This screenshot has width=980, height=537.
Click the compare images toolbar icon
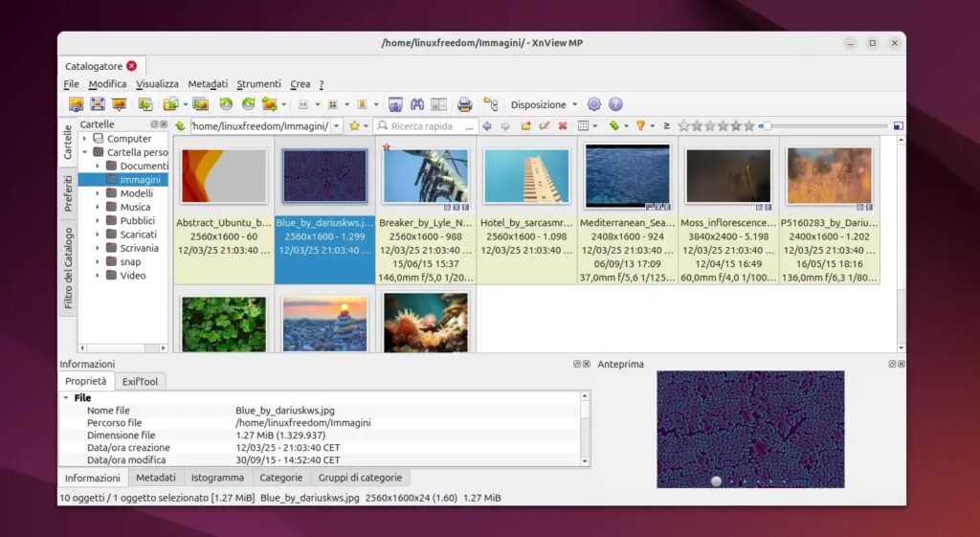coord(438,104)
